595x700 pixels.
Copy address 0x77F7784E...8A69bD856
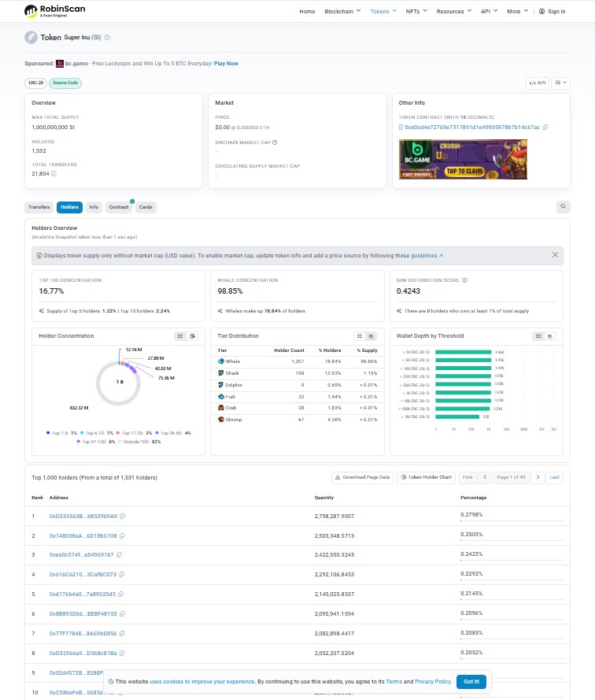click(x=122, y=634)
